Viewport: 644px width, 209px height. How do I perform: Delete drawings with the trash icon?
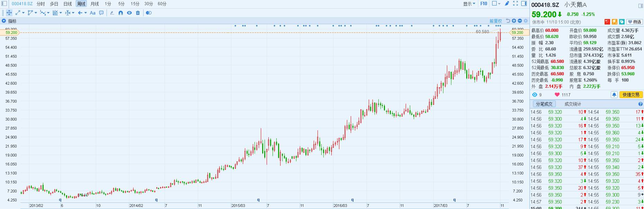coord(138,13)
